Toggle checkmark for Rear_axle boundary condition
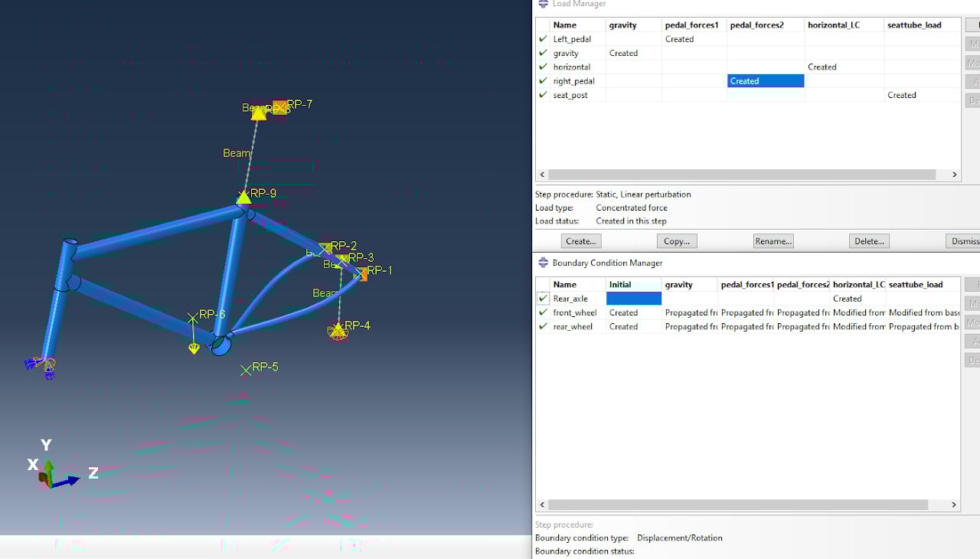This screenshot has height=559, width=980. coord(543,299)
